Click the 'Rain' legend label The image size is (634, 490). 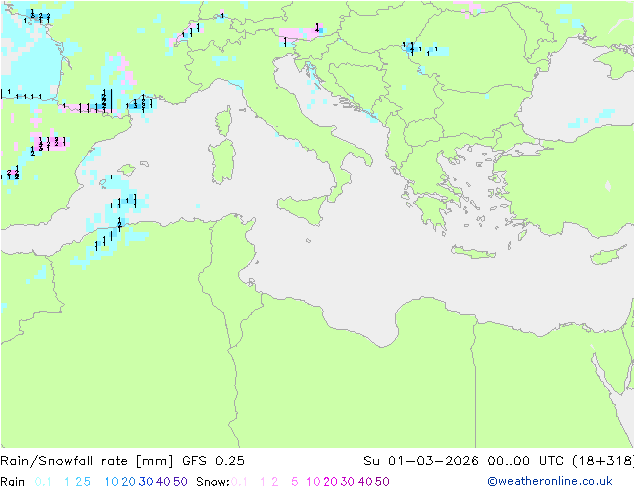pos(13,482)
